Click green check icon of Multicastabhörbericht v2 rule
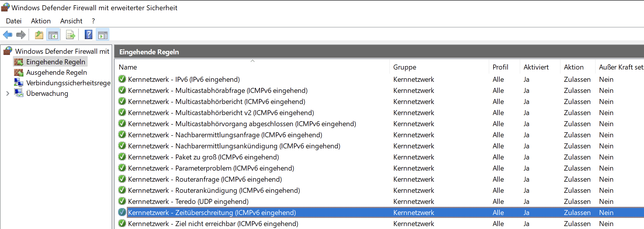 coord(122,112)
